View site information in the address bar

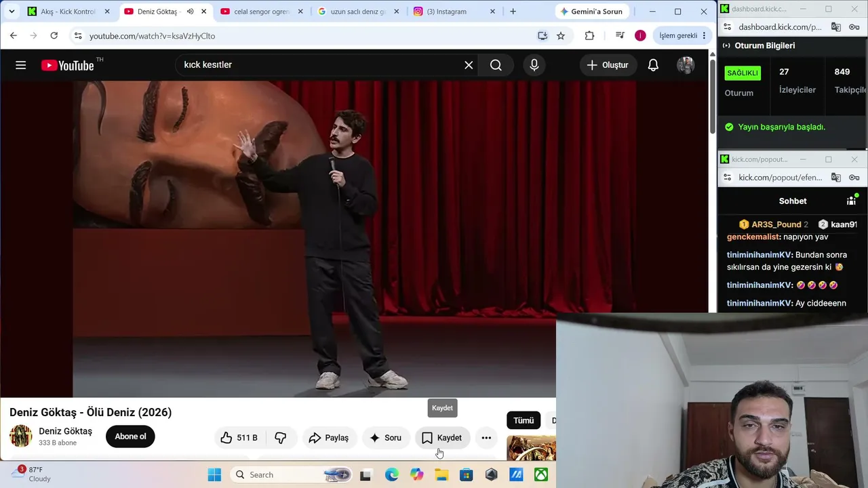(78, 36)
